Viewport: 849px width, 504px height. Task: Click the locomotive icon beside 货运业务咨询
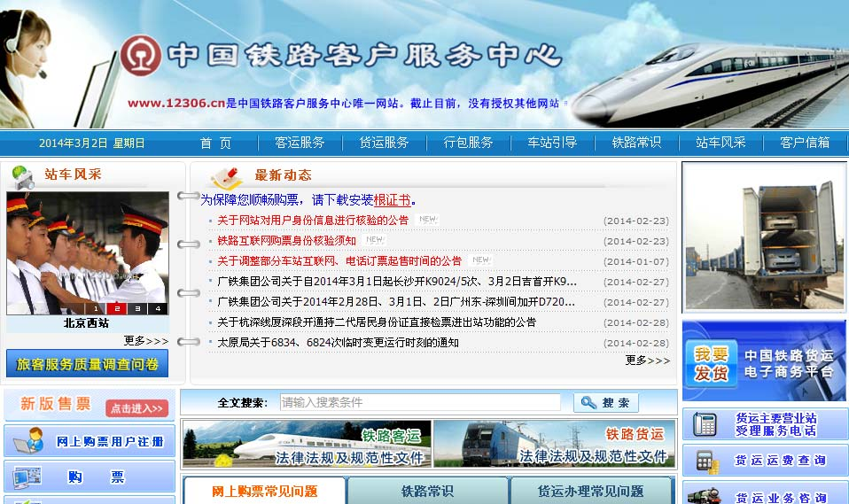pyautogui.click(x=704, y=495)
